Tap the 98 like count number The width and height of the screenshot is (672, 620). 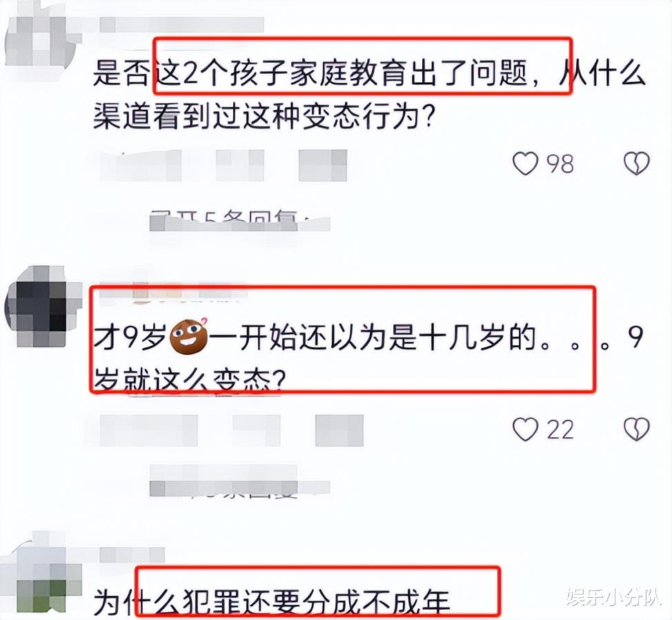point(560,164)
